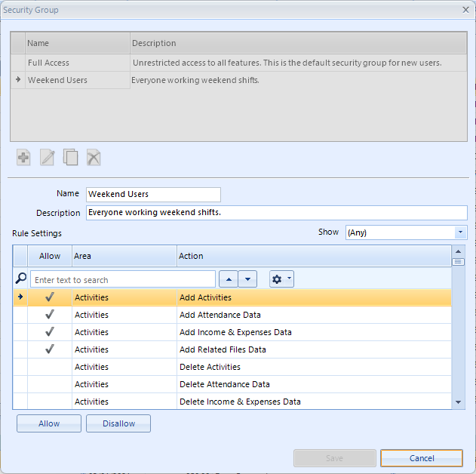Click the Allow button below the rules
This screenshot has height=474, width=476.
tap(49, 423)
